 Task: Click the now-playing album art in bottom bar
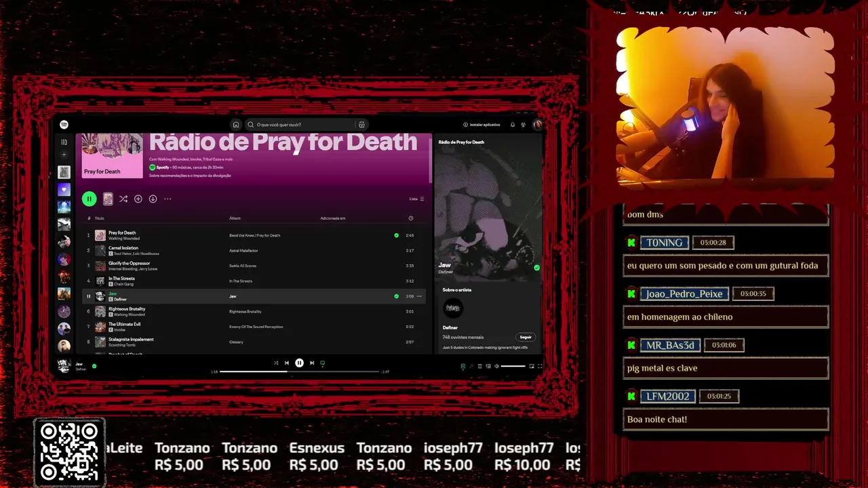(64, 366)
